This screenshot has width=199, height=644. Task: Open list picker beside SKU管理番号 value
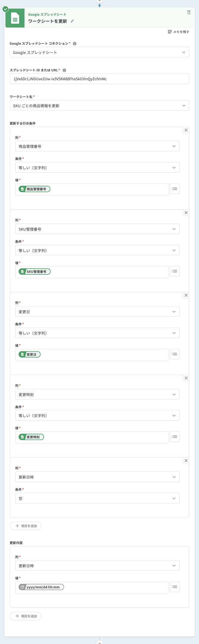pyautogui.click(x=175, y=271)
